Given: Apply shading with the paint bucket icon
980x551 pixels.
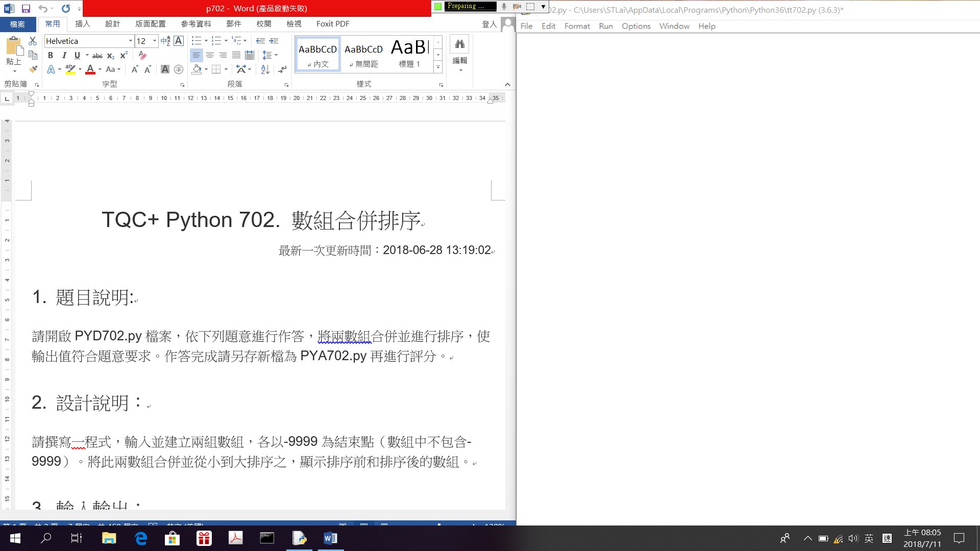Looking at the screenshot, I should (197, 69).
